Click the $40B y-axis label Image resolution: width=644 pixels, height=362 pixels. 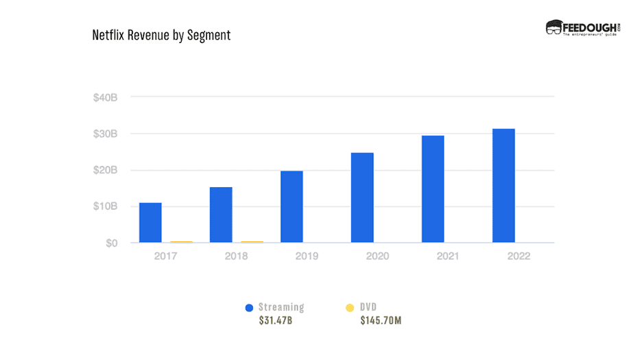pos(106,97)
